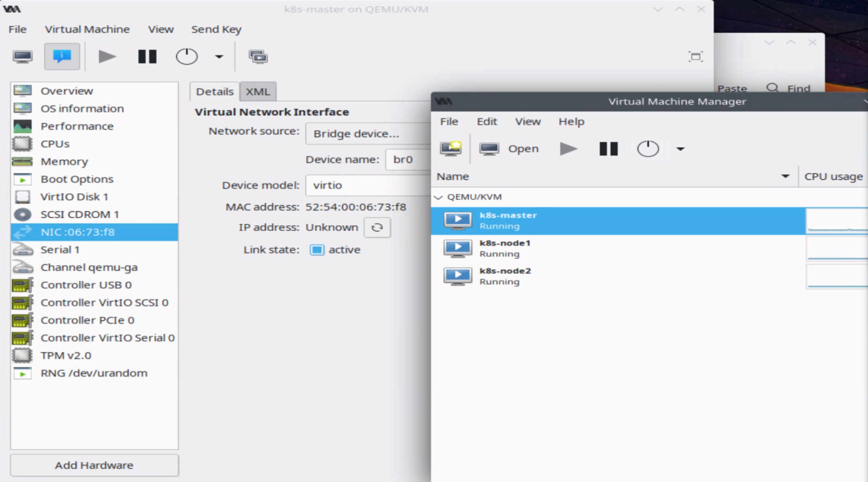The image size is (868, 482).
Task: Switch to the XML tab
Action: (x=258, y=92)
